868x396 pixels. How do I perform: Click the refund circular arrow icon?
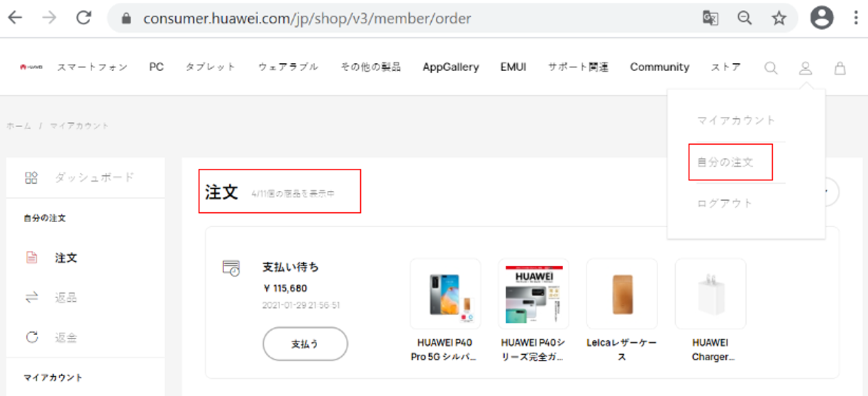(31, 338)
